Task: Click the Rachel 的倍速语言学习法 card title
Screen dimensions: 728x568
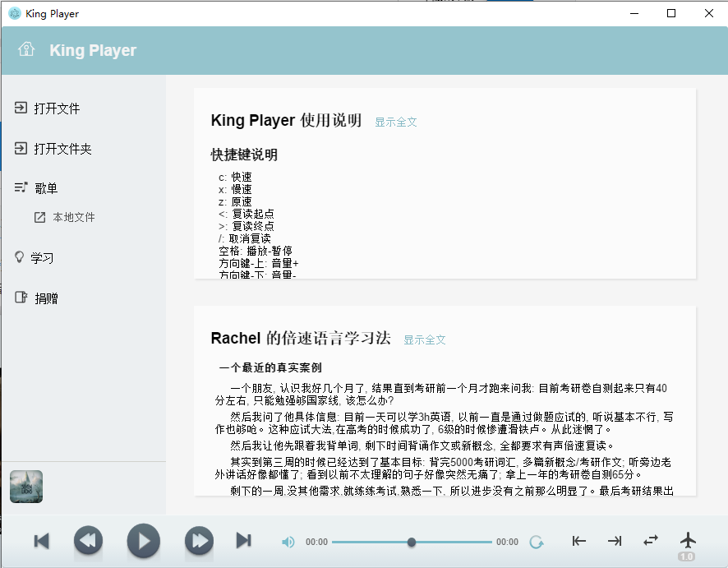Action: click(301, 338)
